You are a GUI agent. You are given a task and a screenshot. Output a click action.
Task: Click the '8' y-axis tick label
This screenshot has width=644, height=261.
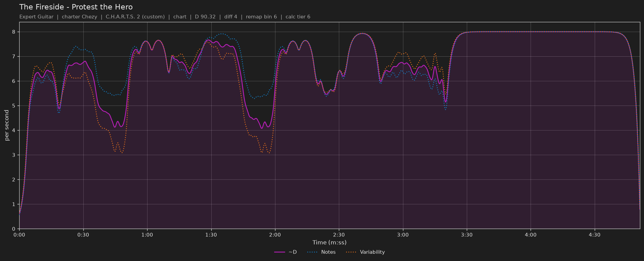(14, 32)
